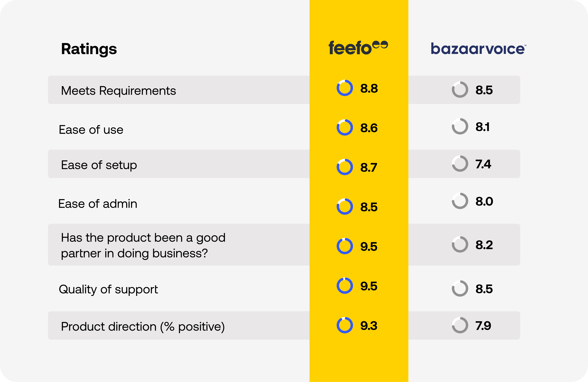Screen dimensions: 588x382
Task: Select the Ease of setup row label
Action: (99, 165)
